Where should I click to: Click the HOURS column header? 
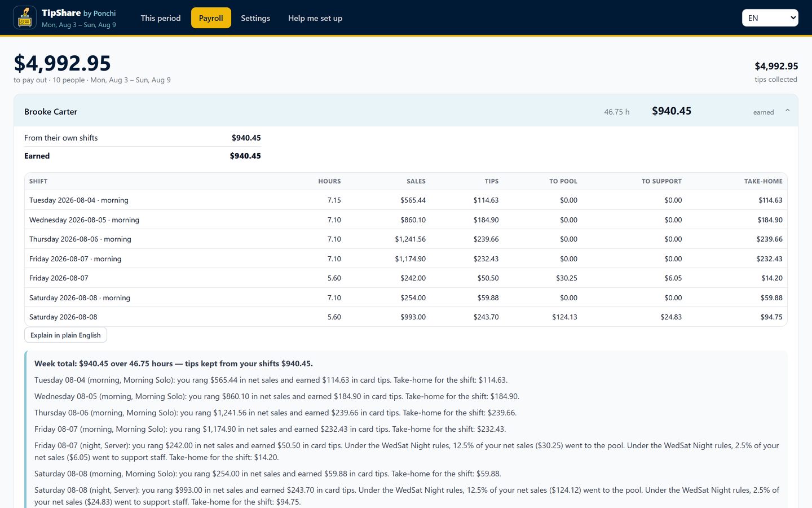[329, 181]
